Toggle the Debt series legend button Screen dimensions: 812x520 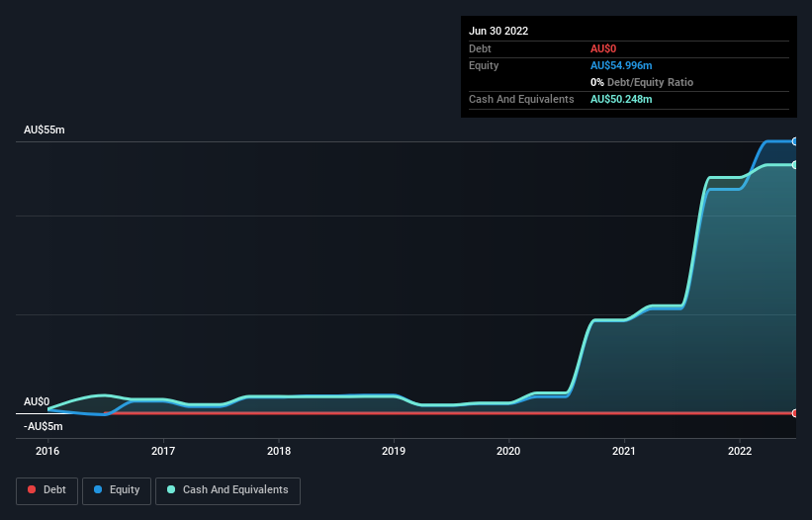pos(47,490)
